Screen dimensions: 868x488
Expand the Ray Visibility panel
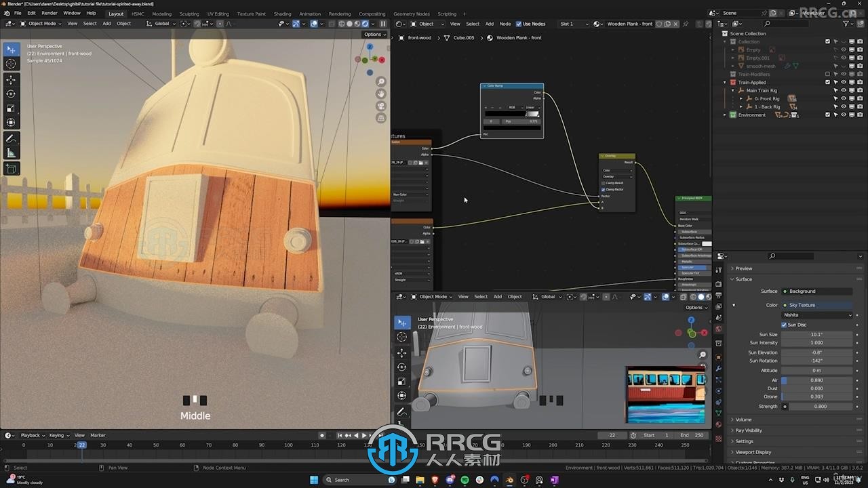click(749, 430)
